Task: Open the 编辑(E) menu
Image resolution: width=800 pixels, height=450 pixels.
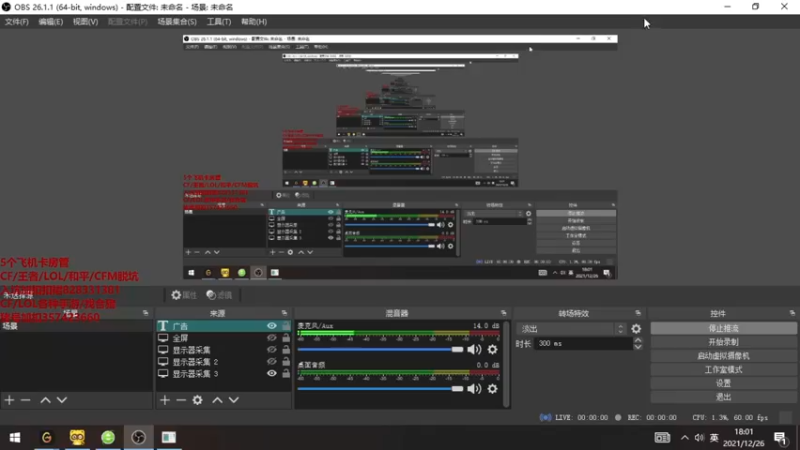Action: pyautogui.click(x=51, y=21)
